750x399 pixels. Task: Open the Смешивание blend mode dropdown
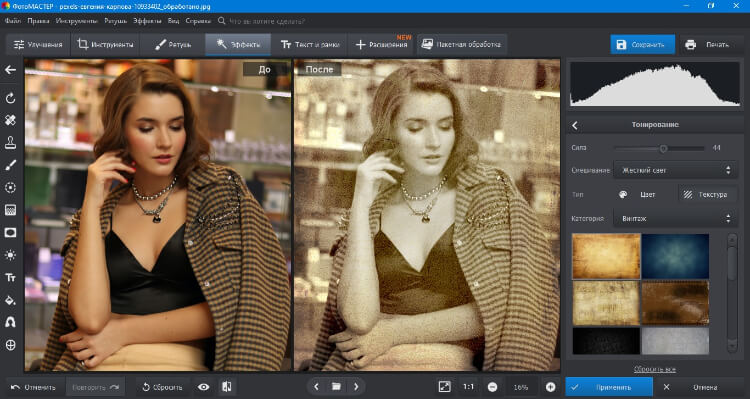[x=675, y=170]
